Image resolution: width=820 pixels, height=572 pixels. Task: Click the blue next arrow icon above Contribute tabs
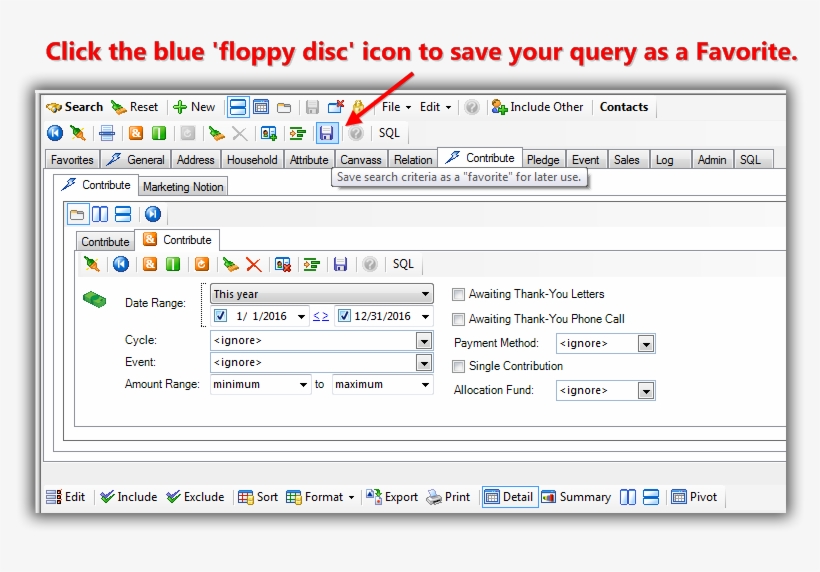tap(153, 214)
